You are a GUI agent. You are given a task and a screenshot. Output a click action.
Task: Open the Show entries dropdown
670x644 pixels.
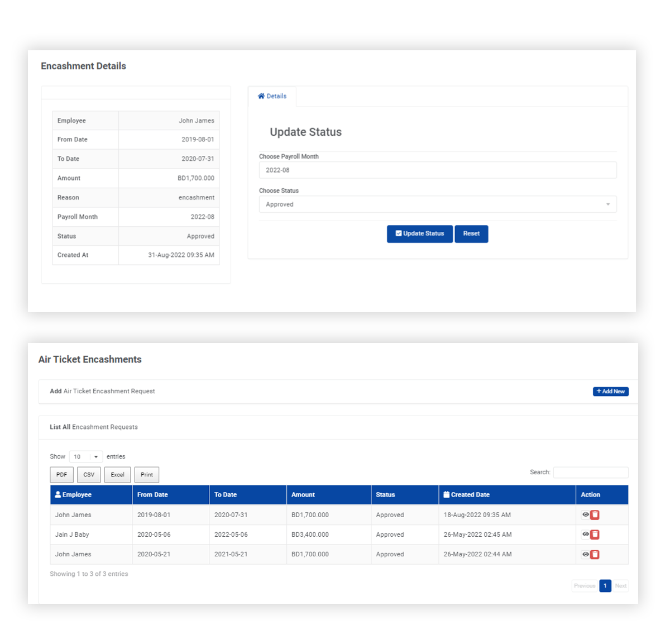click(x=85, y=456)
